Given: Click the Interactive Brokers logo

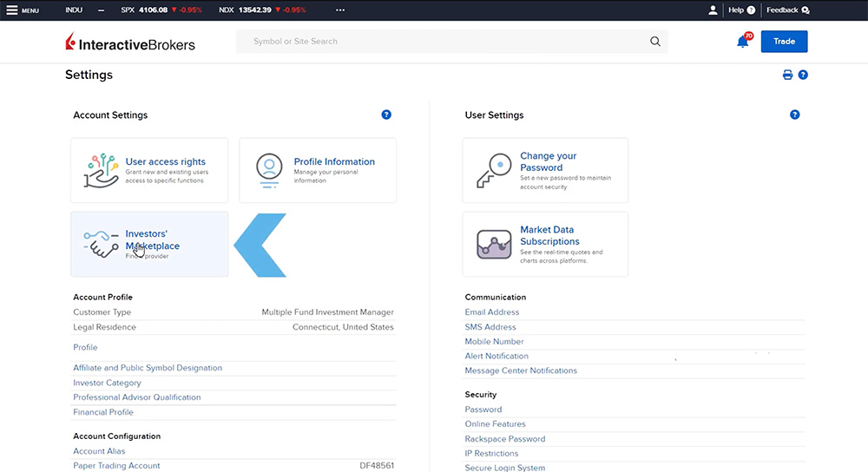Looking at the screenshot, I should (x=130, y=43).
